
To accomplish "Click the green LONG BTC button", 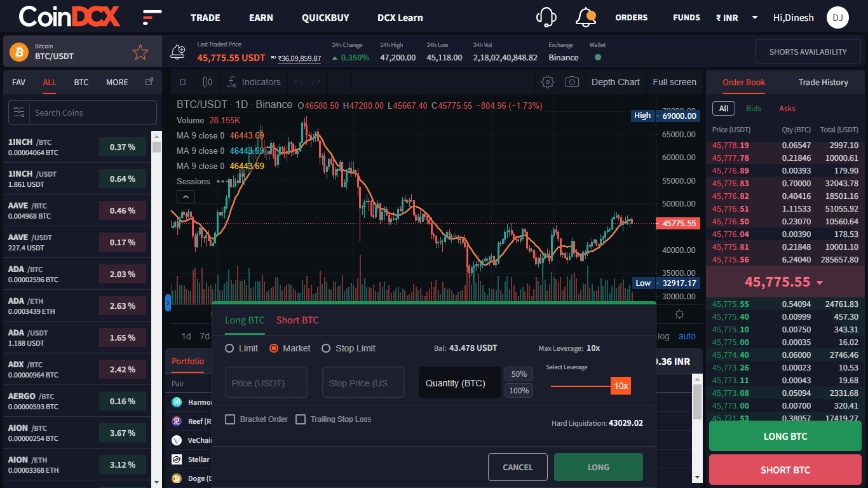I will coord(785,437).
